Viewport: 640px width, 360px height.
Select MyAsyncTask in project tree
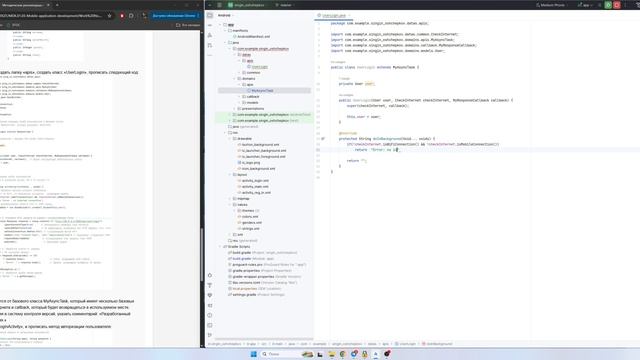tap(262, 91)
